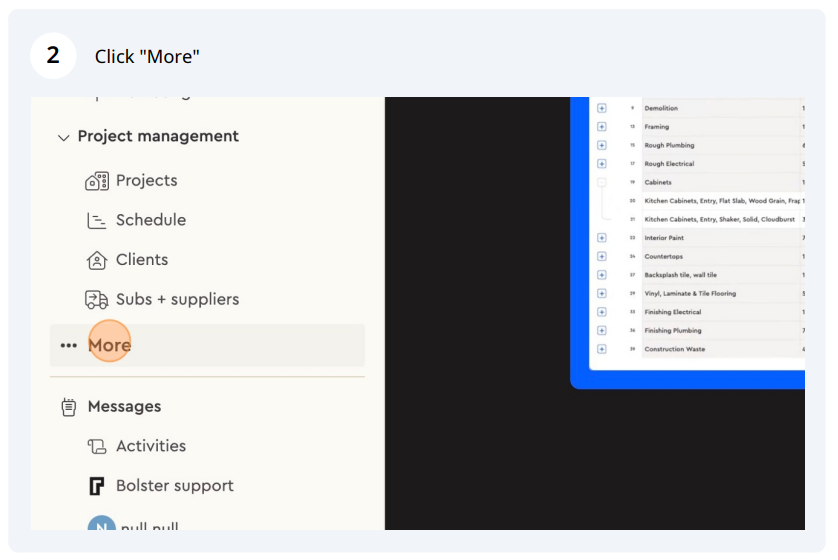
Task: Select the Interior Paint item name
Action: [x=664, y=238]
